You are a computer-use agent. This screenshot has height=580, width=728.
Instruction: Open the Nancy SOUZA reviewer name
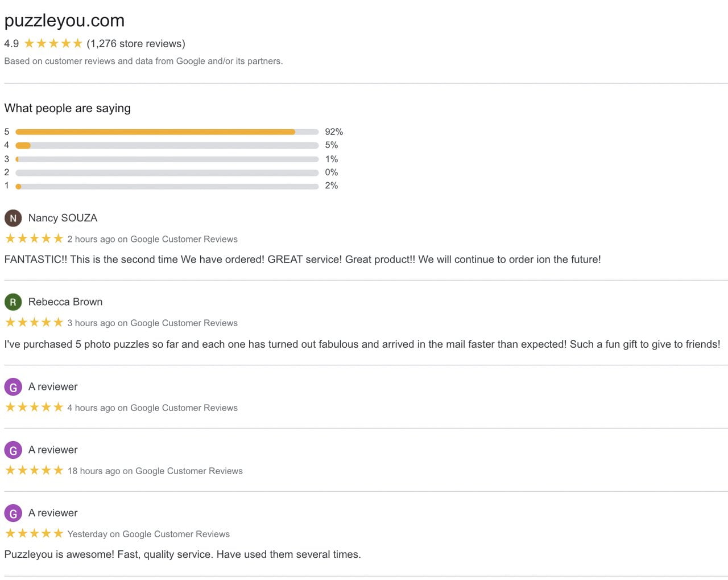pyautogui.click(x=63, y=218)
